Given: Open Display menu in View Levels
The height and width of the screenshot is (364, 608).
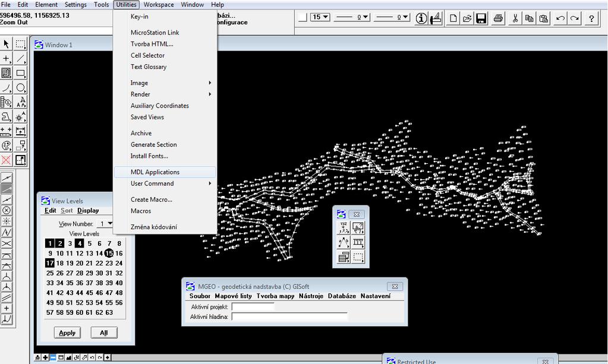Looking at the screenshot, I should pyautogui.click(x=87, y=210).
